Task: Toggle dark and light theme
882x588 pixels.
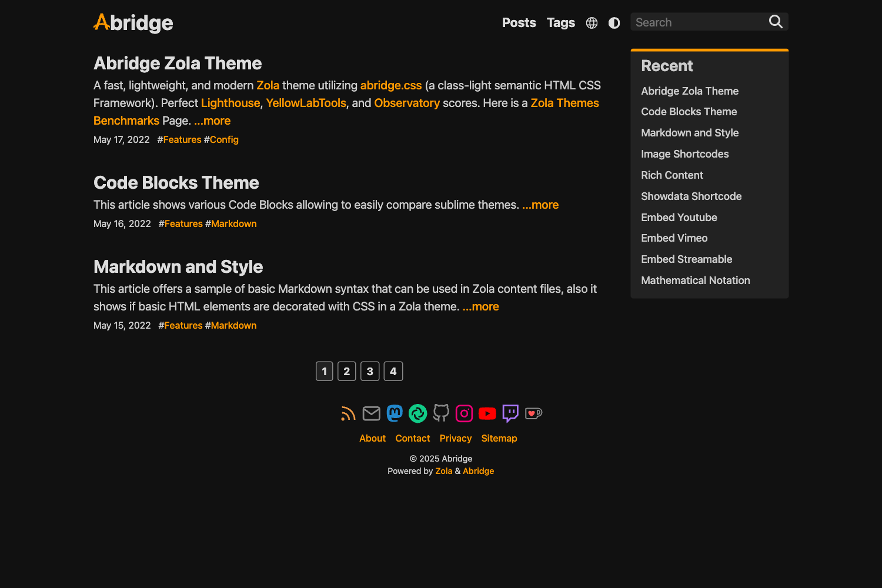Action: [x=614, y=22]
